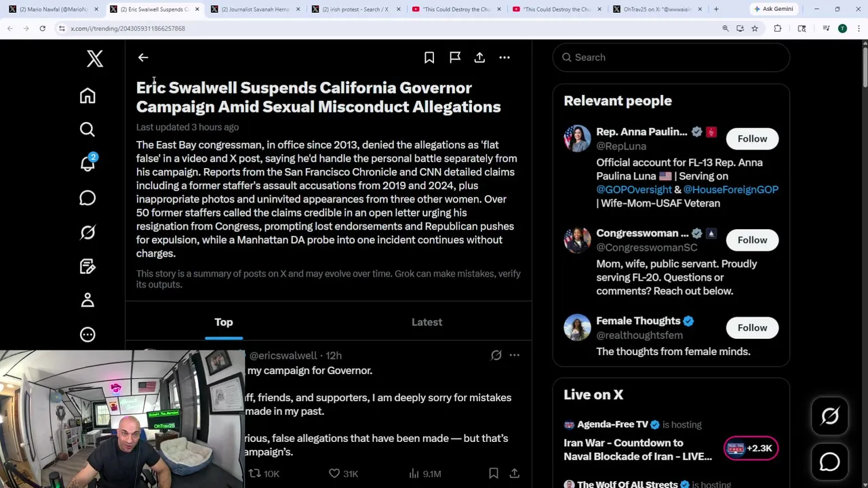
Task: Close the irish protest Search tab
Action: tap(399, 9)
